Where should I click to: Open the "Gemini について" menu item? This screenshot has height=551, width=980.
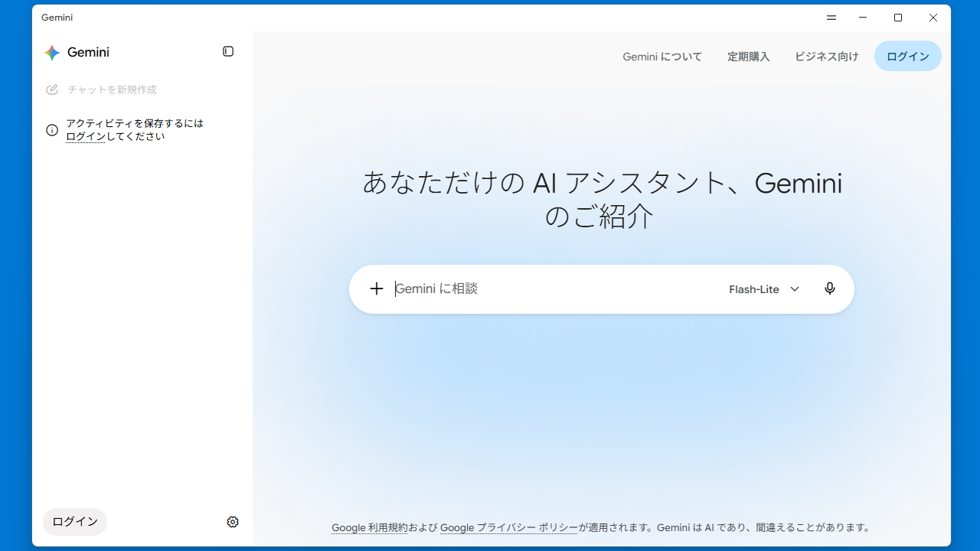662,57
